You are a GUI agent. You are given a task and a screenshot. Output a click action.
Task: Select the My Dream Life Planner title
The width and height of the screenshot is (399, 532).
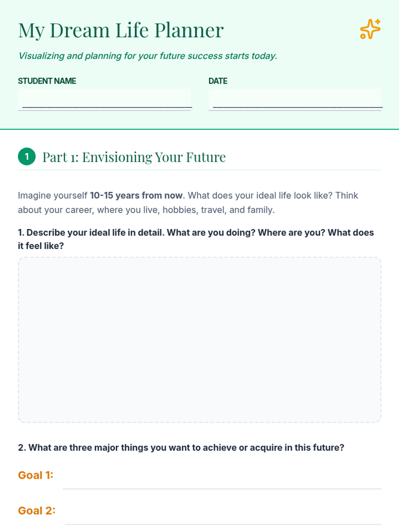[121, 30]
